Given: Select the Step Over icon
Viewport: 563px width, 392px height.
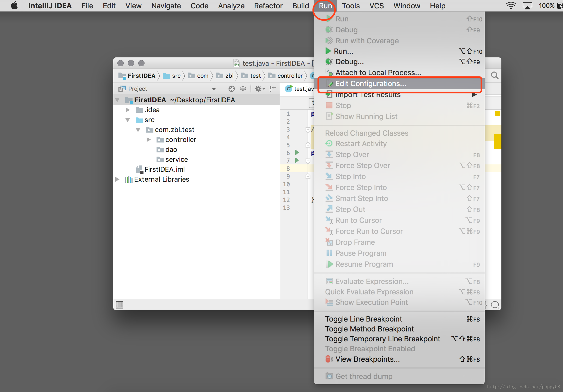Looking at the screenshot, I should 330,155.
